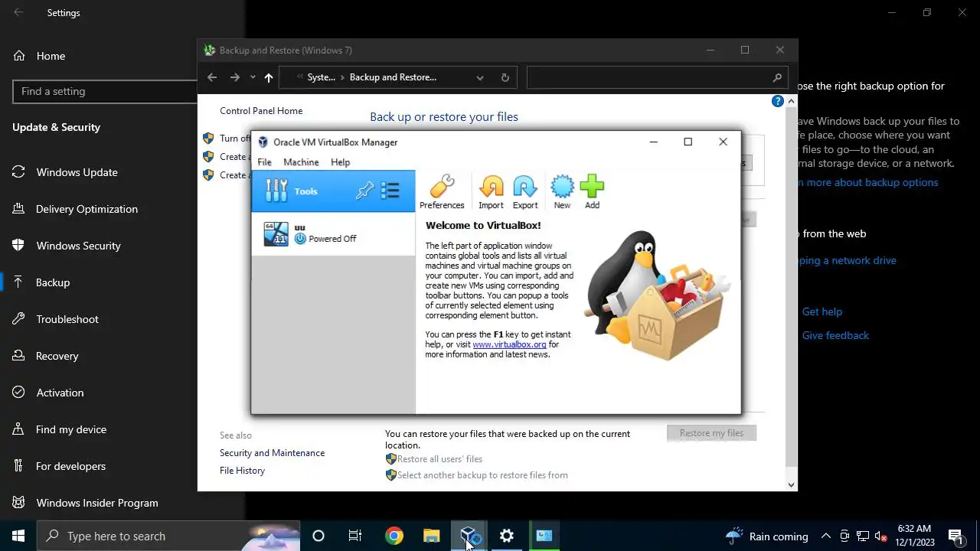
Task: Select the 'uu' virtual machine
Action: (333, 234)
